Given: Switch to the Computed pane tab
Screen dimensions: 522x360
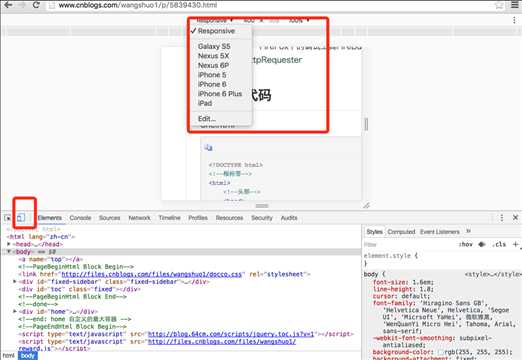Looking at the screenshot, I should 401,232.
